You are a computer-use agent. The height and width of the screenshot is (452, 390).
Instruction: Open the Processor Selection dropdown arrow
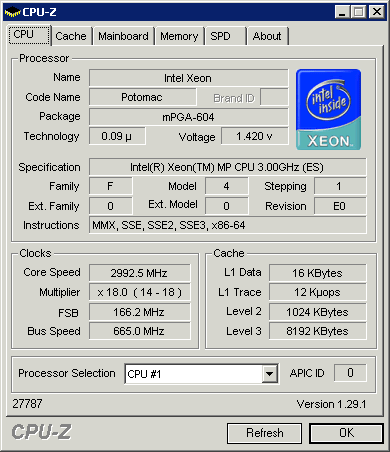tap(270, 374)
